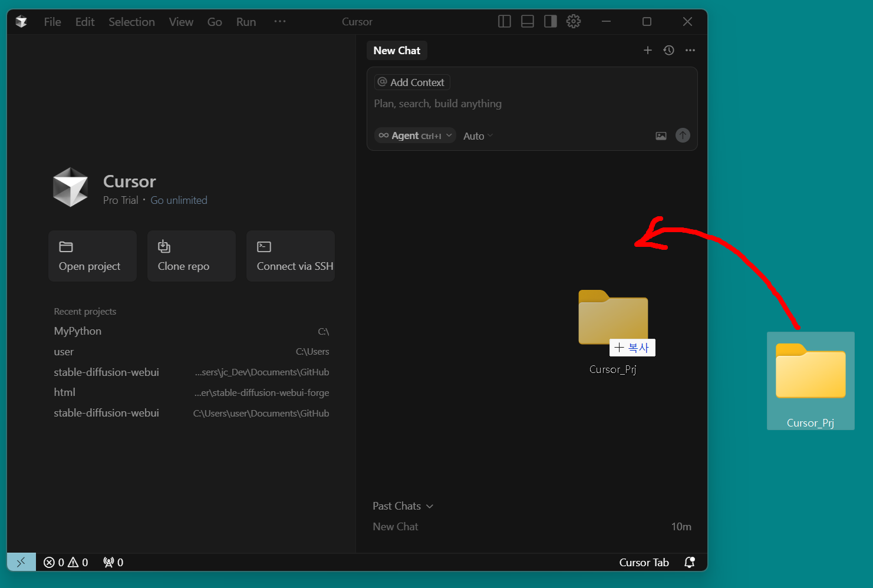Send message with up arrow button
This screenshot has width=873, height=588.
click(x=683, y=136)
